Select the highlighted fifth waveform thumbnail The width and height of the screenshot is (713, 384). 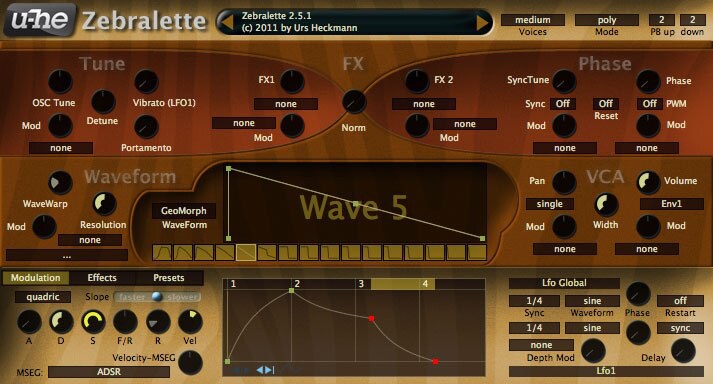pos(246,252)
